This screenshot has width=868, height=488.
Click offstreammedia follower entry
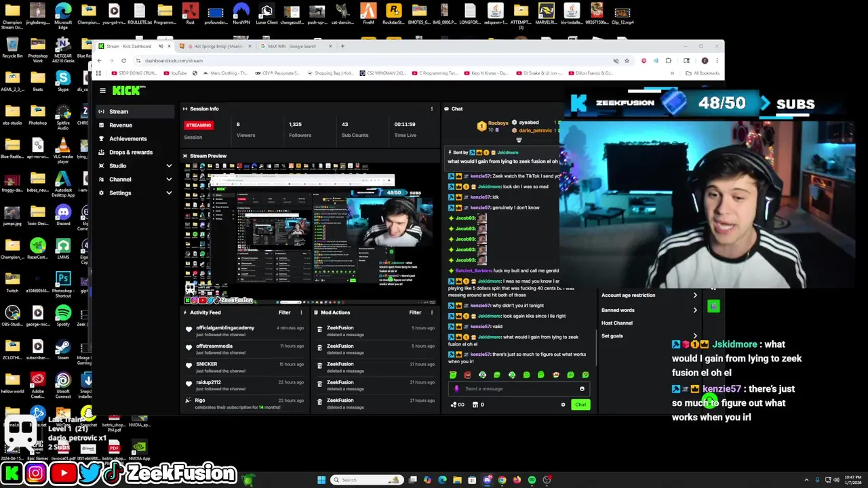214,346
